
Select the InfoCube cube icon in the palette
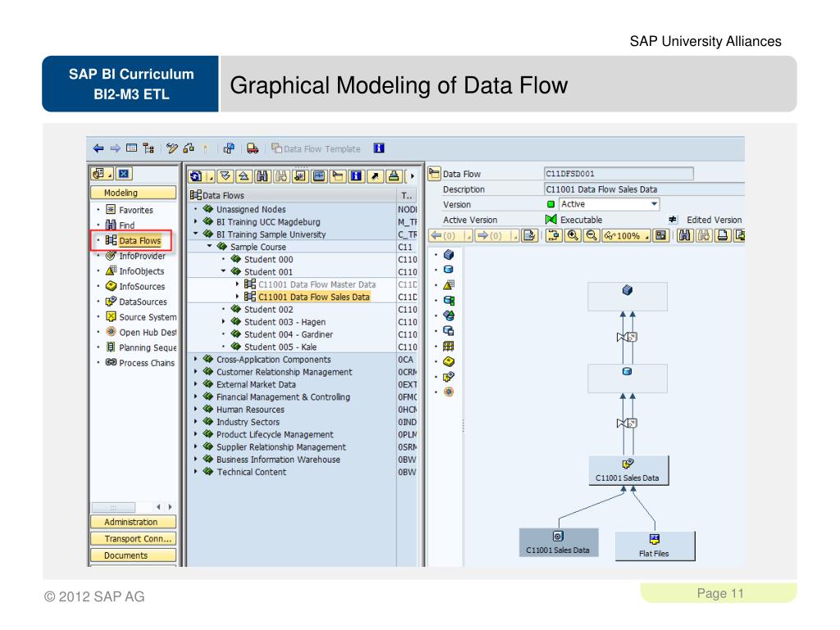[449, 254]
